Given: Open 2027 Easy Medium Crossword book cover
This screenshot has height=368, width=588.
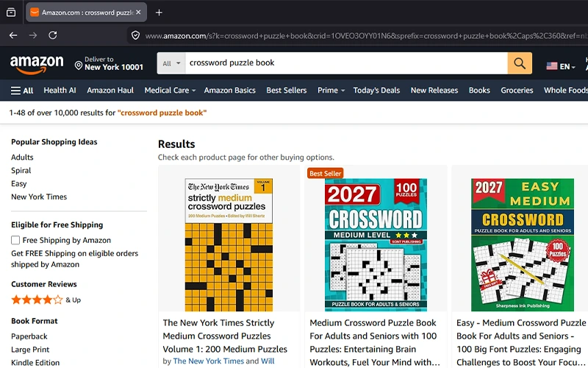Looking at the screenshot, I should [x=523, y=245].
